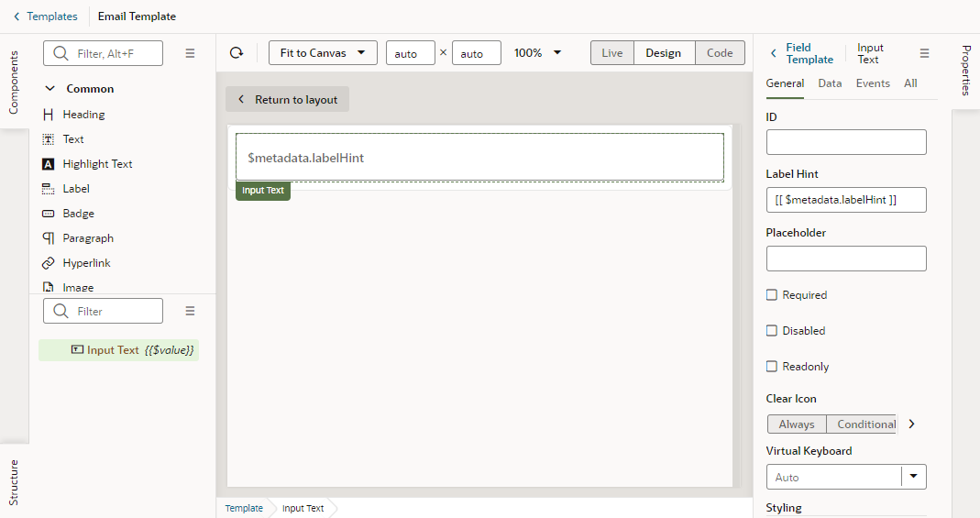Open the Events properties tab

(x=873, y=83)
